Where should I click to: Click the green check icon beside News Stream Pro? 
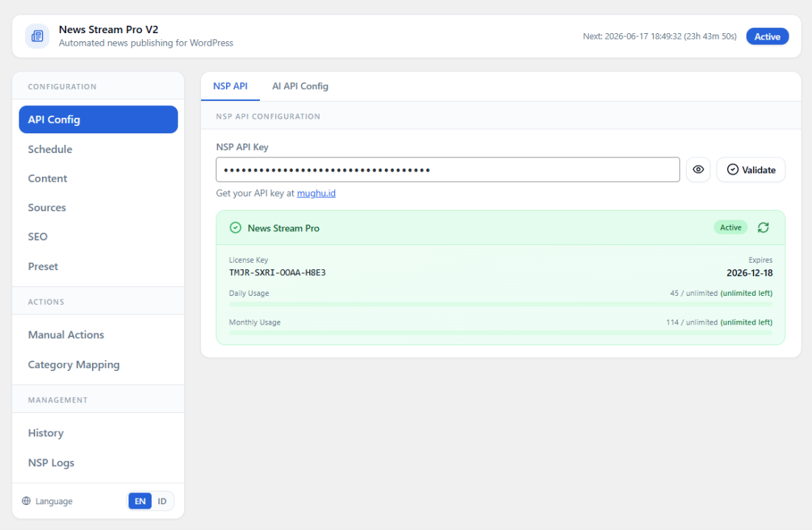[x=236, y=227]
